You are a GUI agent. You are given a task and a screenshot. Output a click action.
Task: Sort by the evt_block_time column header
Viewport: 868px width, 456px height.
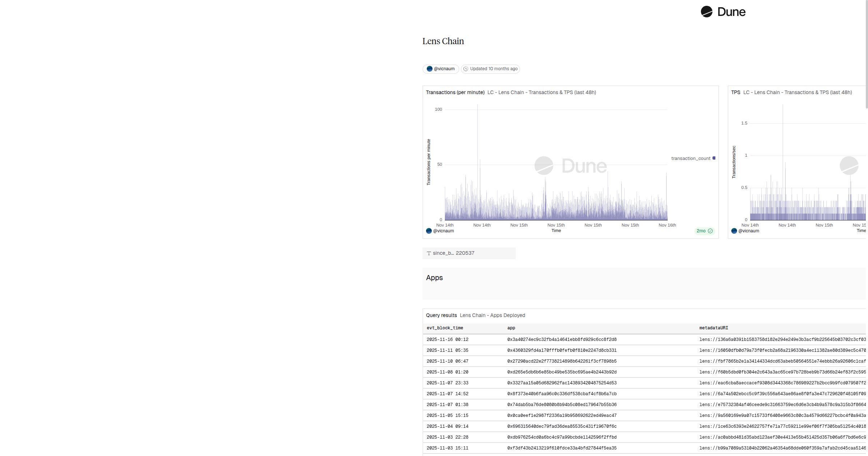point(445,328)
